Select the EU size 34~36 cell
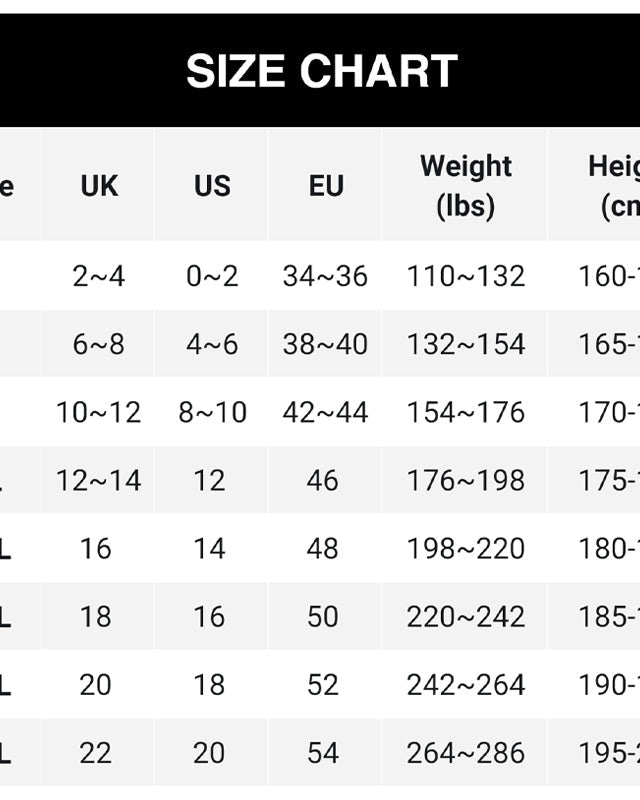Screen dimensions: 640x800 pyautogui.click(x=325, y=276)
